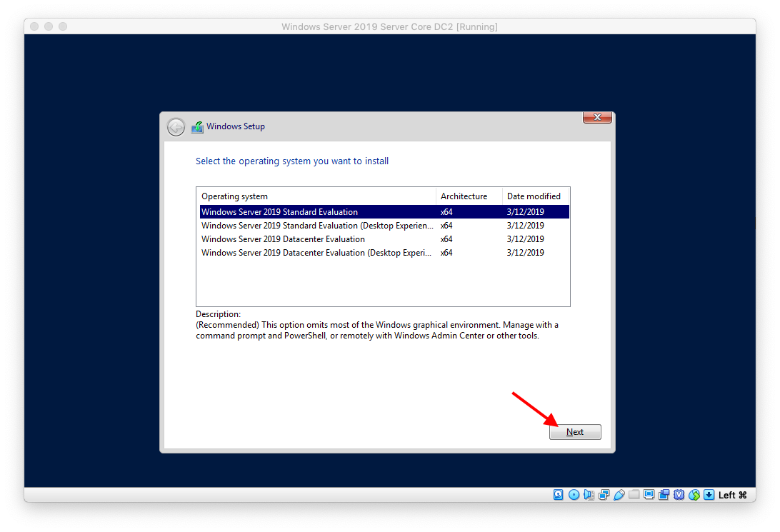Image resolution: width=780 pixels, height=532 pixels.
Task: Open the recording/video capture icon in status bar
Action: [x=664, y=495]
